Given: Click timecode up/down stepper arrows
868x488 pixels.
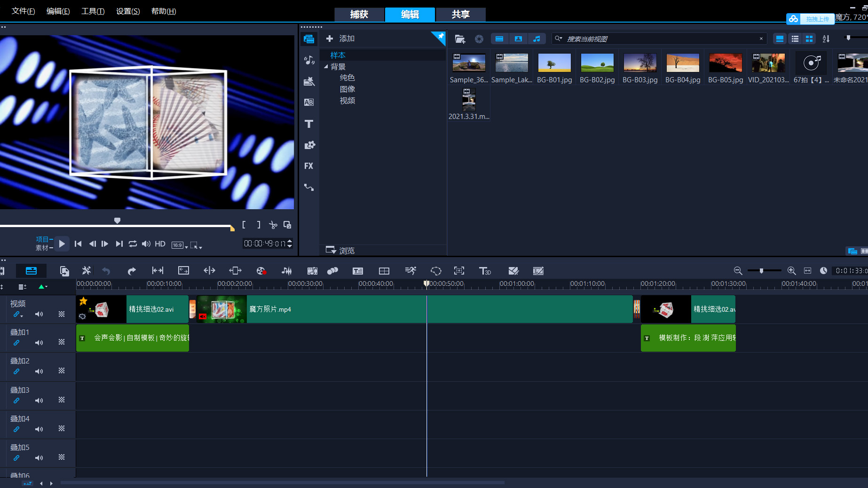Looking at the screenshot, I should pyautogui.click(x=290, y=243).
